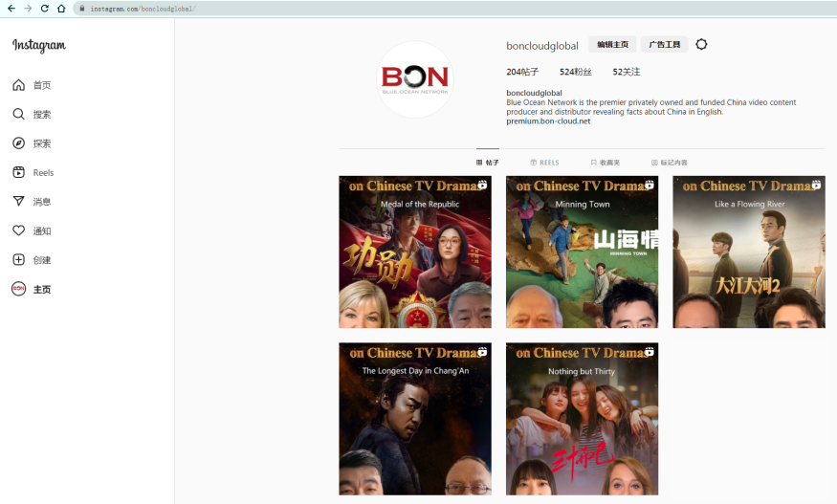This screenshot has width=837, height=504.
Task: Open 探索 explore compass icon
Action: point(19,143)
